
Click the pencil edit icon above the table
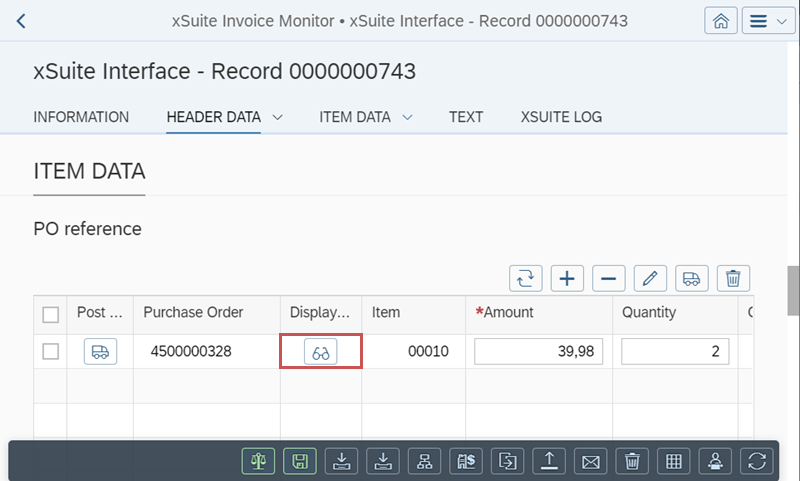coord(650,278)
